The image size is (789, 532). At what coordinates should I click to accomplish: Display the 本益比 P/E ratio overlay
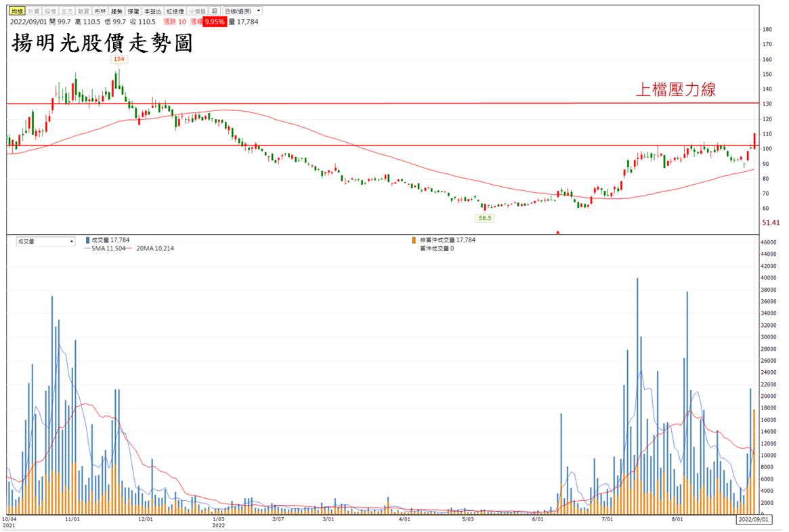point(150,11)
